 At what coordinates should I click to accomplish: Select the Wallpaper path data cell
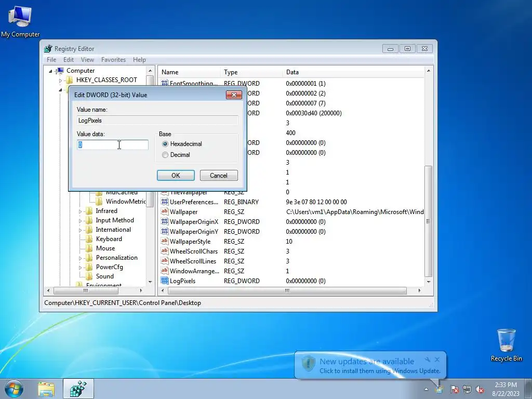(354, 212)
